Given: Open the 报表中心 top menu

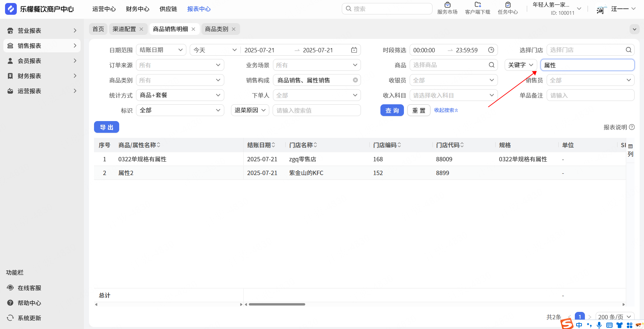Looking at the screenshot, I should point(199,9).
